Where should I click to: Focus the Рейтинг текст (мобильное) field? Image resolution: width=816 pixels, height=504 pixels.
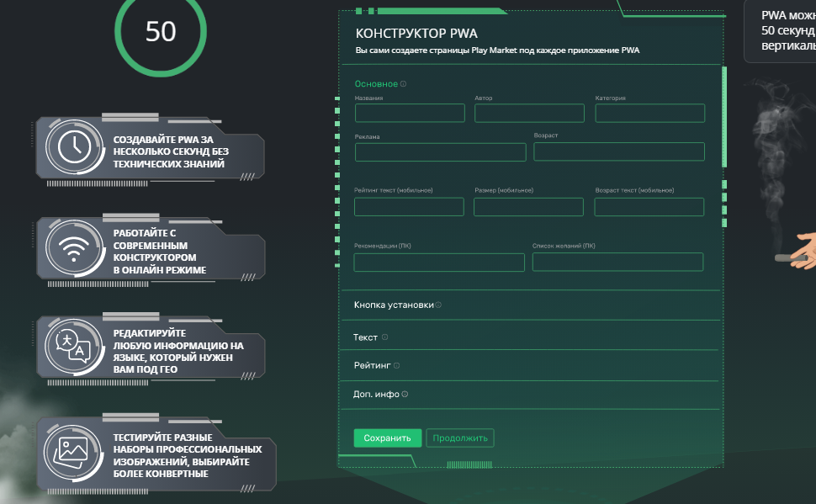click(x=409, y=207)
